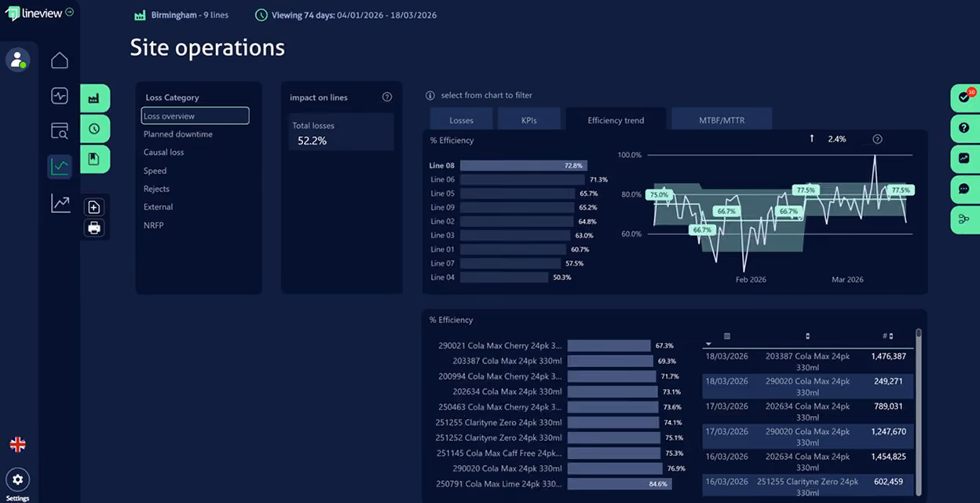Click Total losses 52.2% card
The height and width of the screenshot is (503, 980).
click(341, 132)
